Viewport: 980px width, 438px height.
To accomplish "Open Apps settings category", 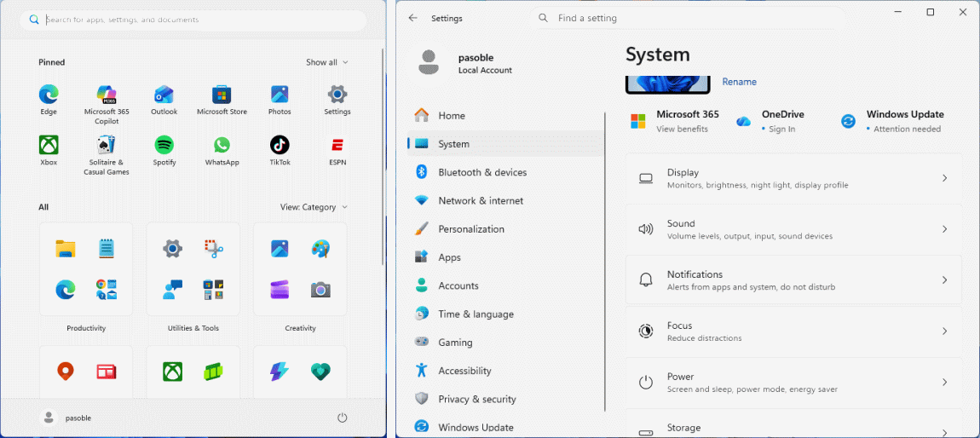I will click(x=505, y=257).
